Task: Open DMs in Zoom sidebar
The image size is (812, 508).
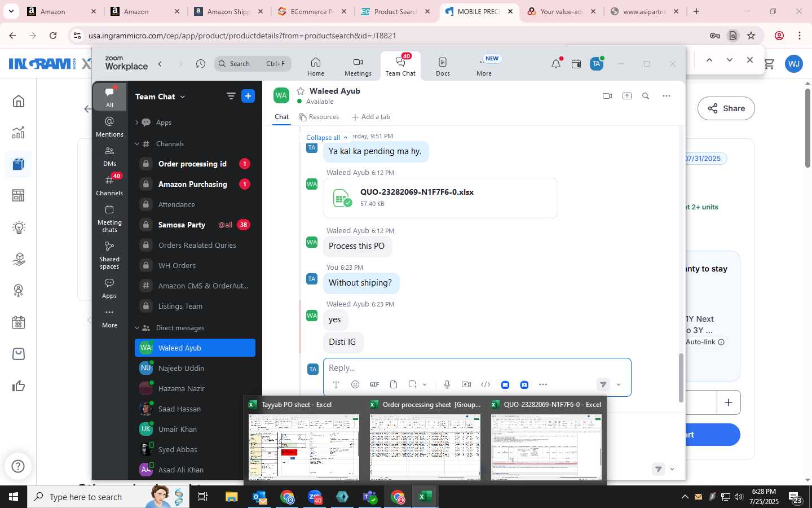Action: pos(109,156)
